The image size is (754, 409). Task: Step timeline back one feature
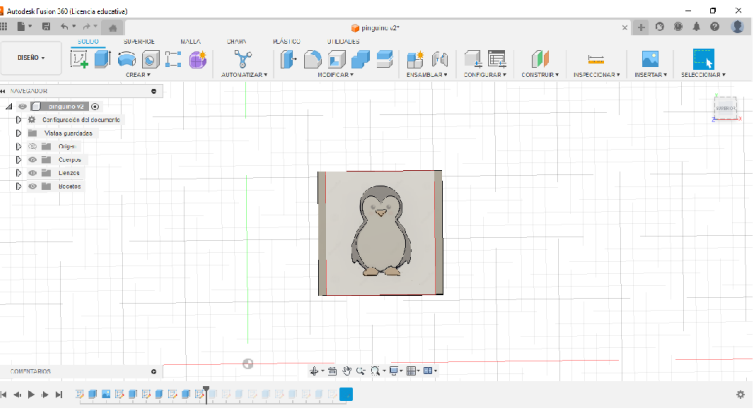[x=17, y=395]
